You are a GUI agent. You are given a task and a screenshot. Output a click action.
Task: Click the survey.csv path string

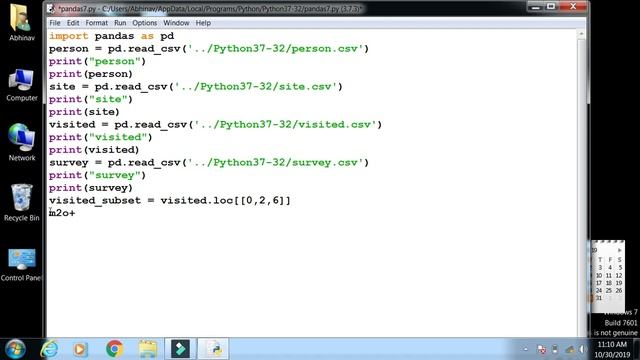pyautogui.click(x=276, y=162)
